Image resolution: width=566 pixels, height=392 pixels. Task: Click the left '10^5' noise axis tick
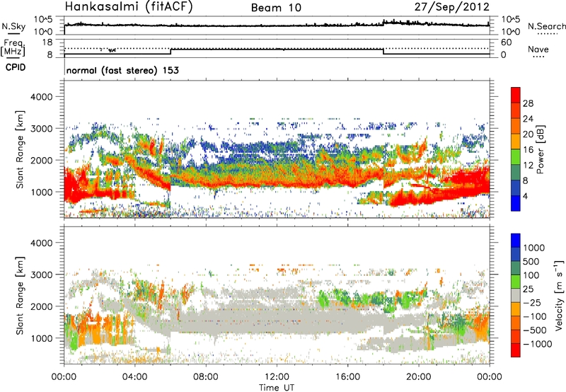point(43,20)
